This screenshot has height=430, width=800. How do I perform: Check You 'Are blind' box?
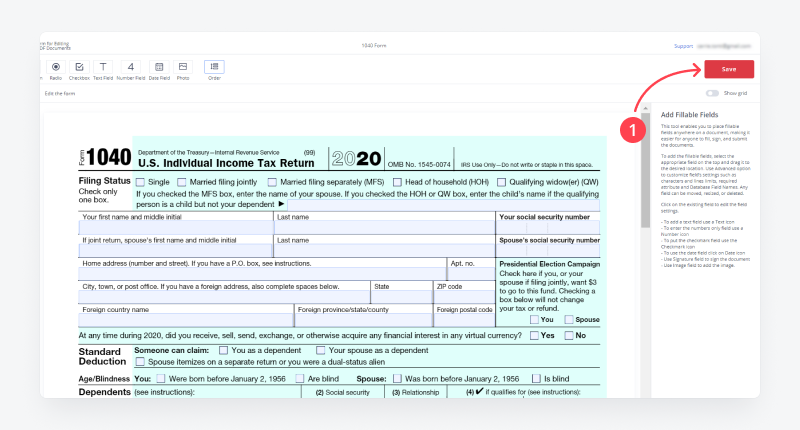coord(300,378)
